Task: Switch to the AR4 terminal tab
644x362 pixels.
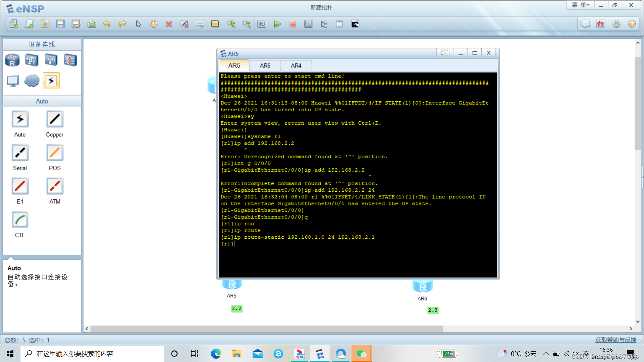Action: [x=296, y=66]
